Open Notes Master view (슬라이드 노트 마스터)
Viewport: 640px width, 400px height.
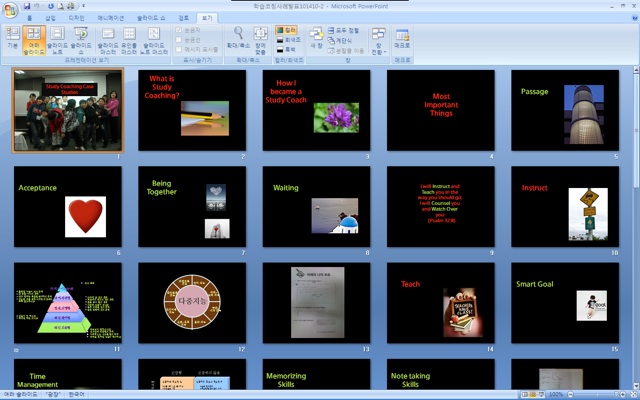click(x=154, y=40)
